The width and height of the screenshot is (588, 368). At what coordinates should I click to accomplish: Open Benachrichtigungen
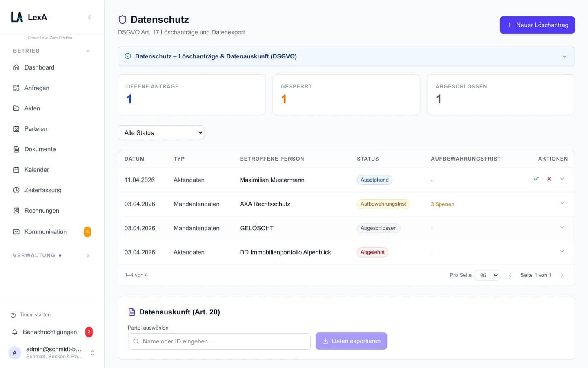click(x=52, y=332)
